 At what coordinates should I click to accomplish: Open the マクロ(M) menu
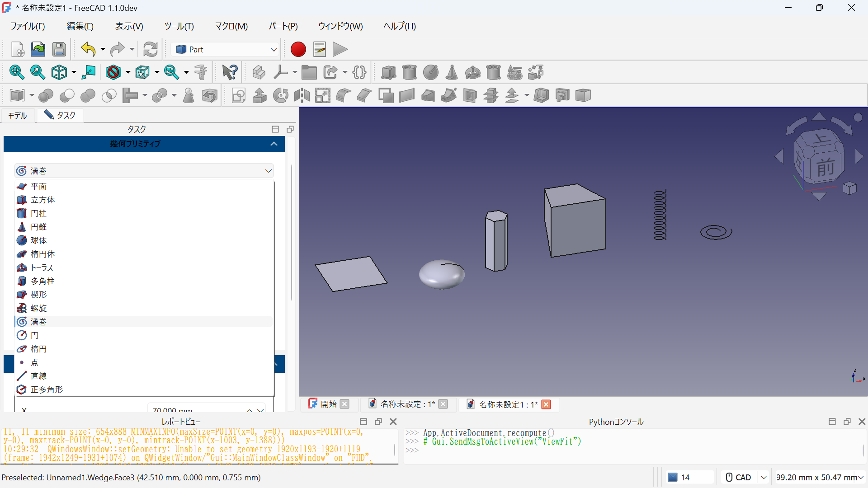pyautogui.click(x=231, y=26)
